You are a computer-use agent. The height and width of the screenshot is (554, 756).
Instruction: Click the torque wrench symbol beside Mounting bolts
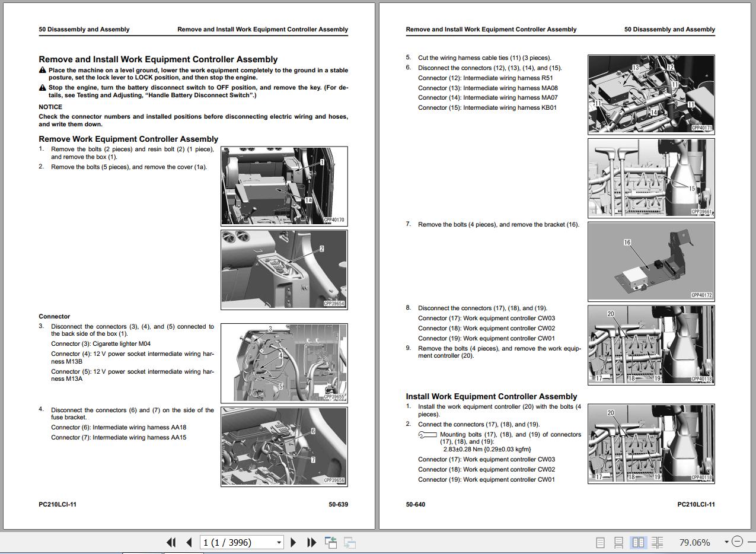tap(427, 435)
